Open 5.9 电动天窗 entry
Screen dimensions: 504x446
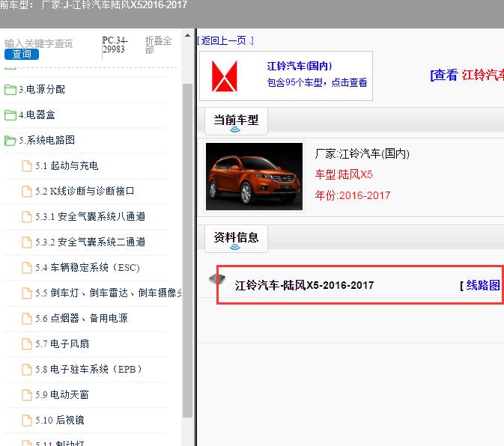click(x=62, y=394)
